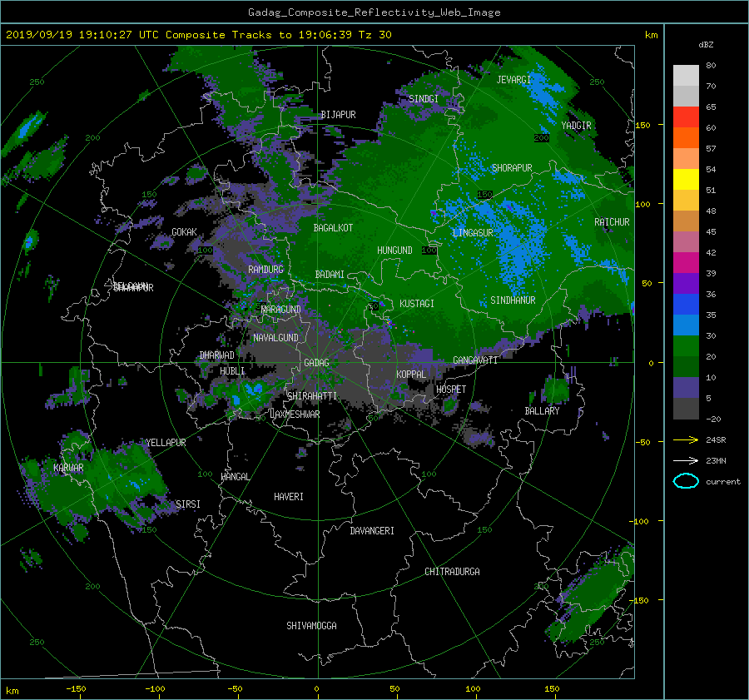Screen dimensions: 749x700
Task: Click the CHITRADURGA city label
Action: tap(452, 572)
